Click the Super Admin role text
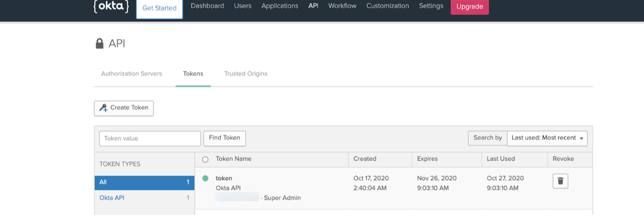 282,198
